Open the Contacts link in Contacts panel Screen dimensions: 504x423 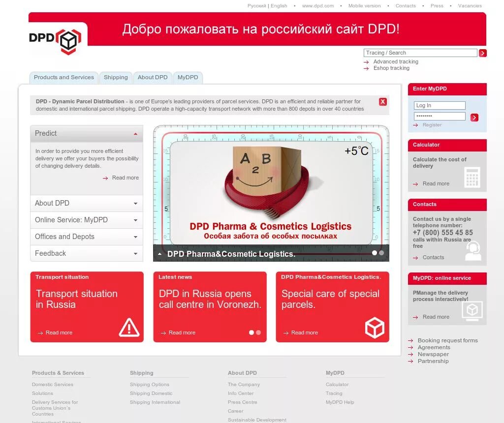tap(433, 258)
